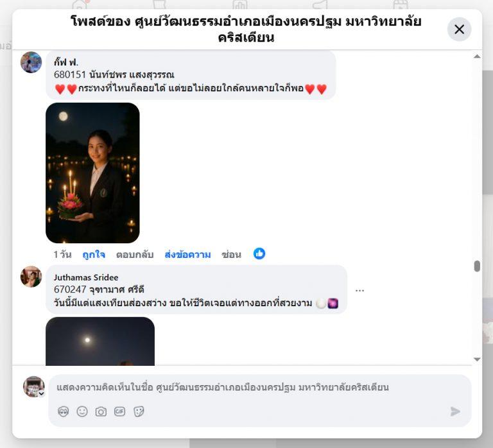Viewport: 493px width, 448px height.
Task: View the blue like reaction count icon
Action: [259, 254]
